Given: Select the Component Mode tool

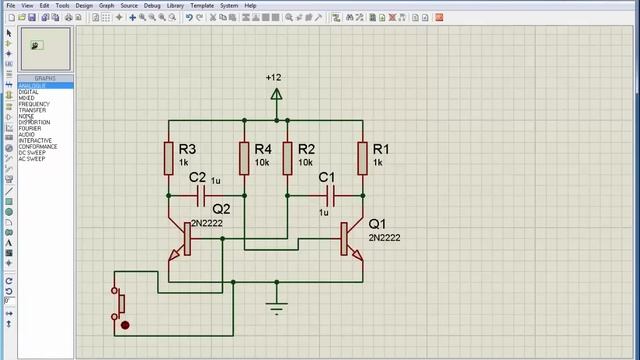Looking at the screenshot, I should [x=9, y=44].
